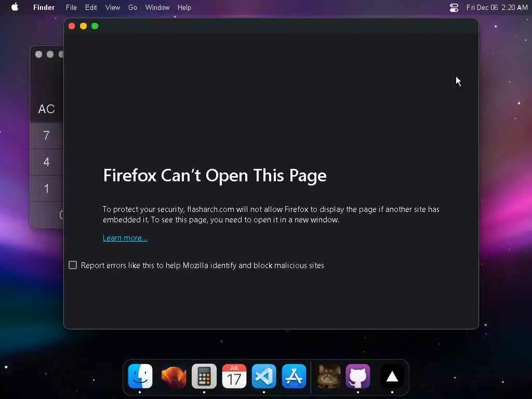Viewport: 532px width, 399px height.
Task: Launch Visual Studio Code from the dock
Action: (x=264, y=376)
